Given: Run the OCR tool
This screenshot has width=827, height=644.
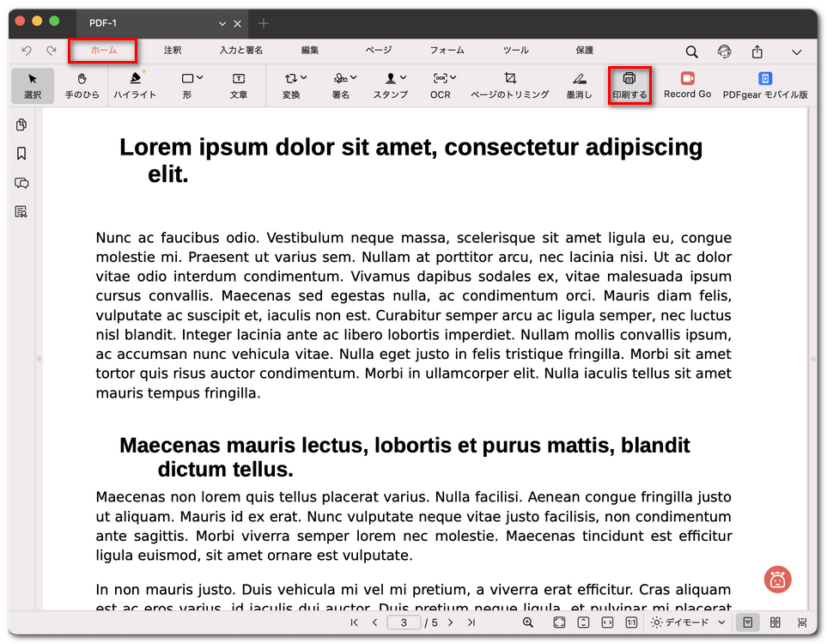Looking at the screenshot, I should [x=440, y=86].
